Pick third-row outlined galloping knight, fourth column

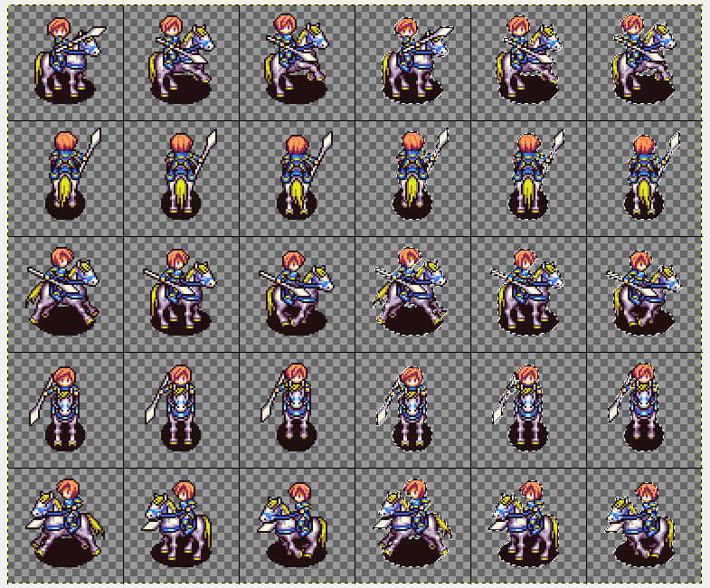pyautogui.click(x=410, y=290)
